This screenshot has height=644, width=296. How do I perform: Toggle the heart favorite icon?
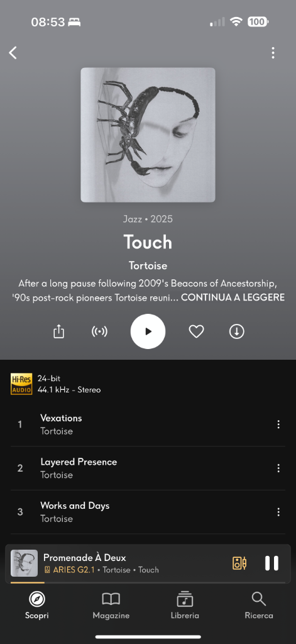(196, 331)
